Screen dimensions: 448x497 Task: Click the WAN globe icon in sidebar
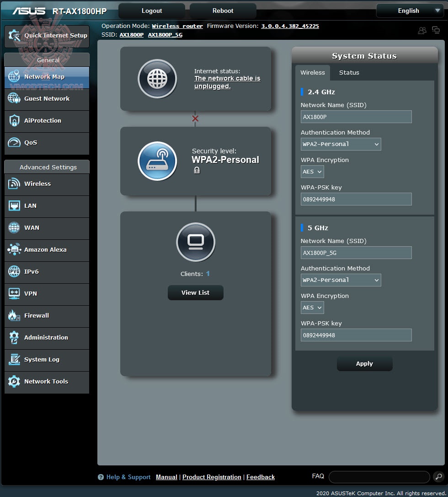pos(14,227)
